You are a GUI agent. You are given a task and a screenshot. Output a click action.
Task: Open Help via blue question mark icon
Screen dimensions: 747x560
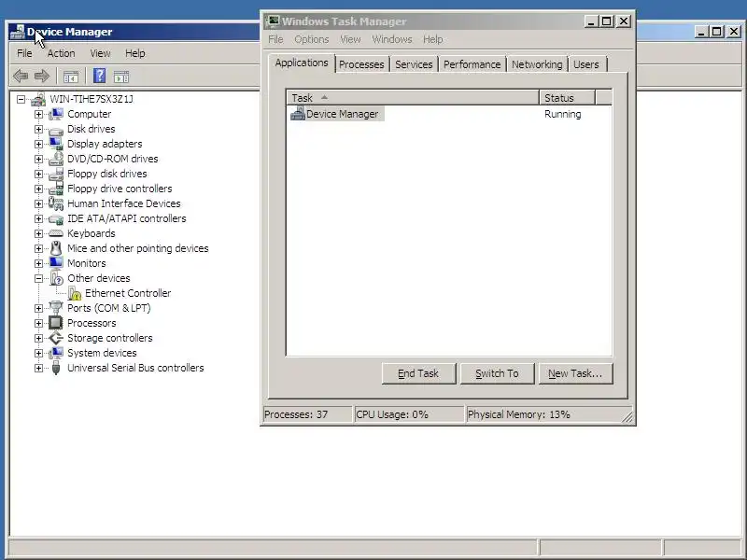tap(100, 76)
